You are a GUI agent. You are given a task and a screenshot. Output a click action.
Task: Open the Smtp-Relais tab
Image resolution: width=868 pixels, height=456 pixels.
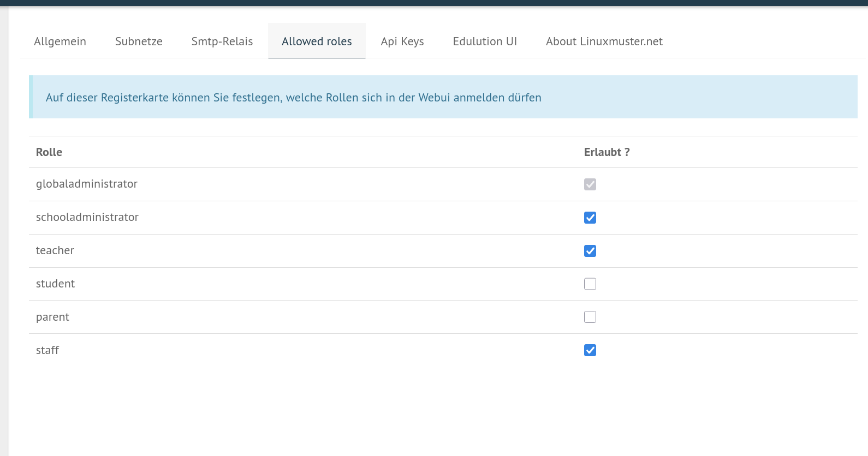click(222, 41)
